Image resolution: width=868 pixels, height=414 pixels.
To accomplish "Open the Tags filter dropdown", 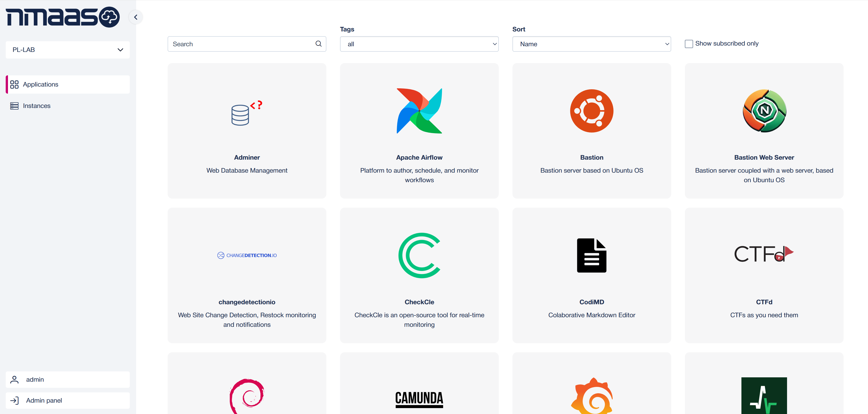I will tap(419, 44).
